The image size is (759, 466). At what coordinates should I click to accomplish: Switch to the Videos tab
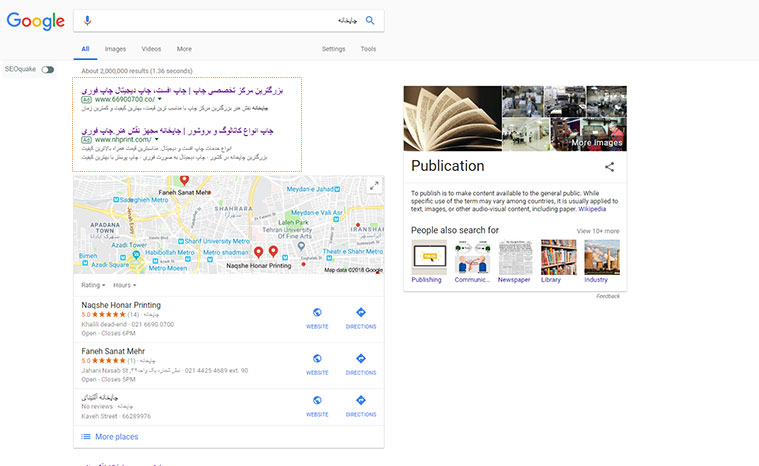[151, 49]
